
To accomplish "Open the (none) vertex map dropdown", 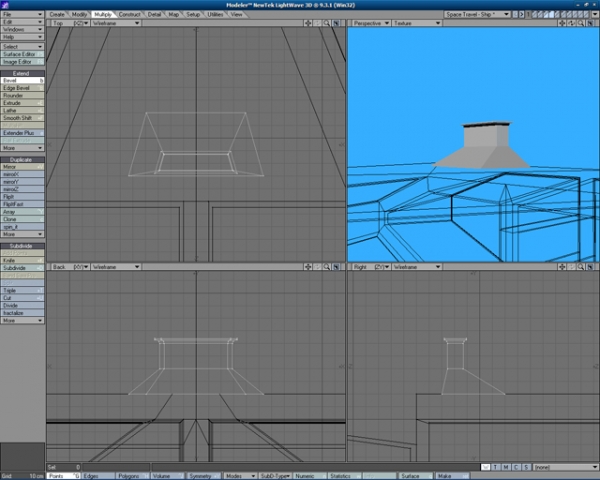I will click(x=566, y=467).
